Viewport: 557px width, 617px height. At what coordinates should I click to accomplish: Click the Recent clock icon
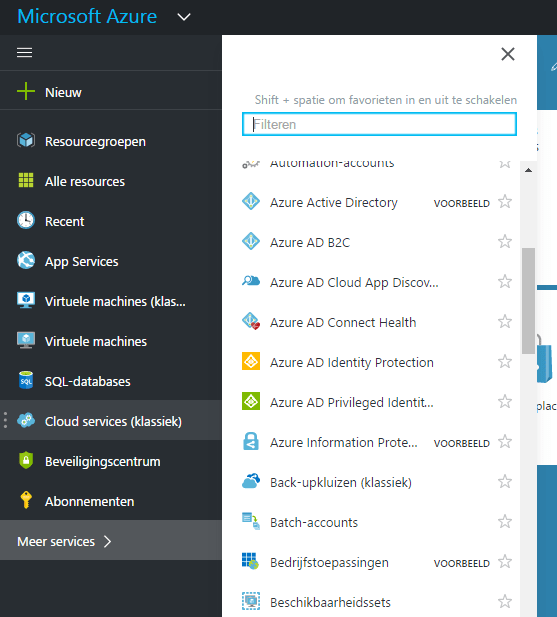pyautogui.click(x=26, y=220)
